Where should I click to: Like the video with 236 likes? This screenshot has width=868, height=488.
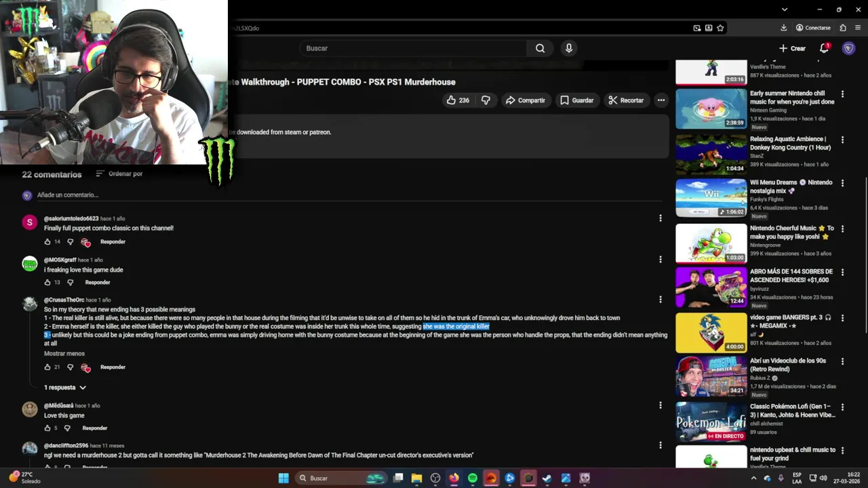coord(458,100)
